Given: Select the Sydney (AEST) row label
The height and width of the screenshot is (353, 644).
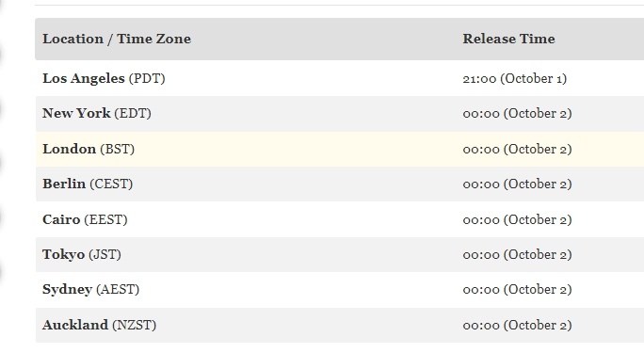Looking at the screenshot, I should click(x=90, y=289).
